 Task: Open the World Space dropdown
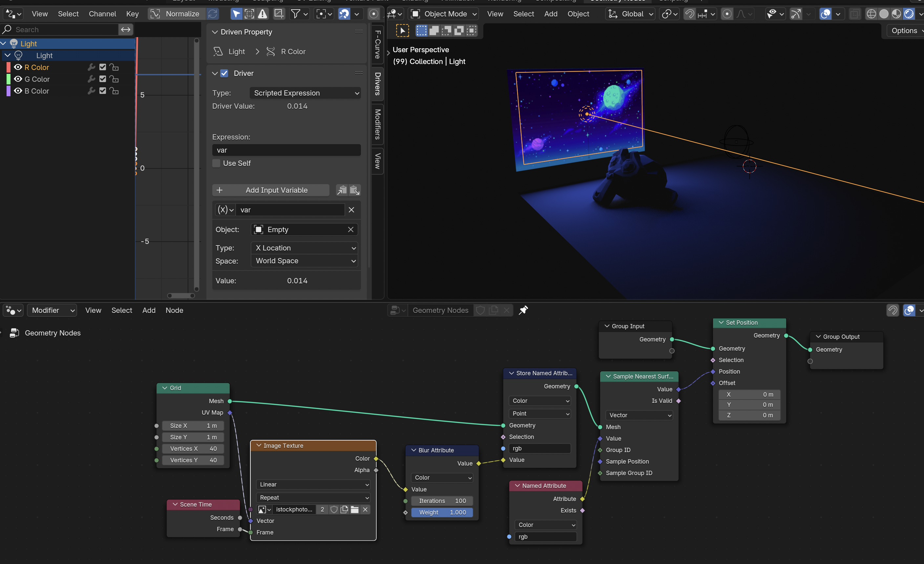304,261
